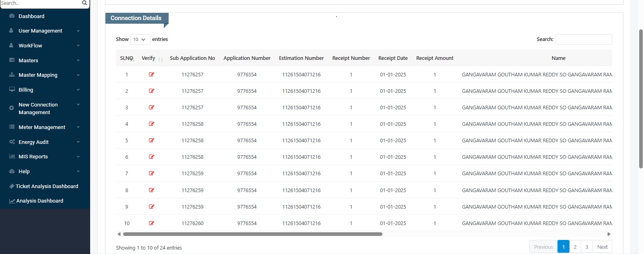This screenshot has height=254, width=644.
Task: Open the Masters menu item
Action: 29,60
